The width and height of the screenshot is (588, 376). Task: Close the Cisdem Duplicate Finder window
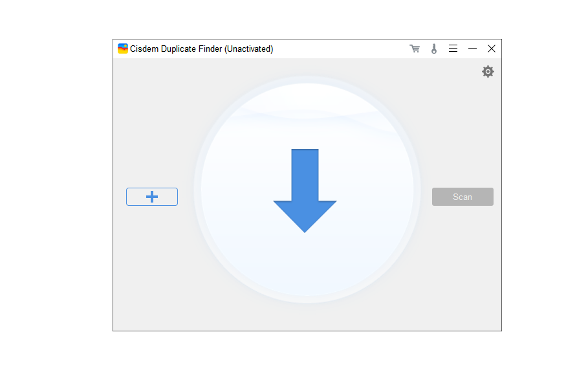click(492, 49)
